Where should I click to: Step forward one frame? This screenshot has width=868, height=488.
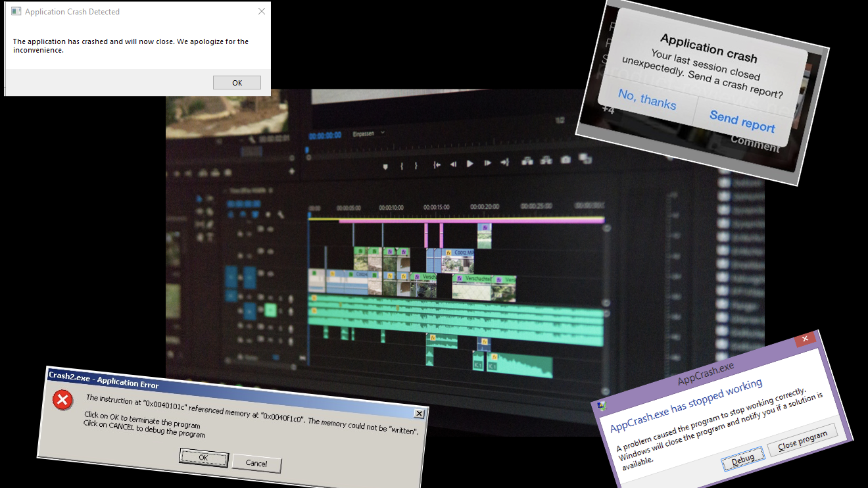(x=487, y=163)
